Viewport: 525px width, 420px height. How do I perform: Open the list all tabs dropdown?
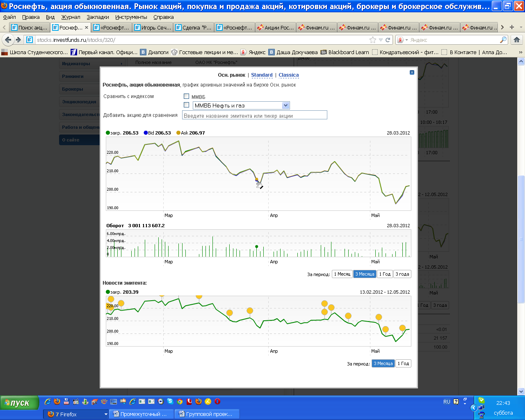click(521, 27)
